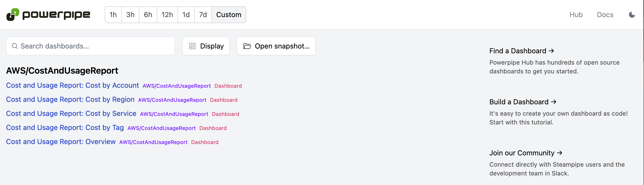
Task: Open the Custom time range picker
Action: (229, 15)
